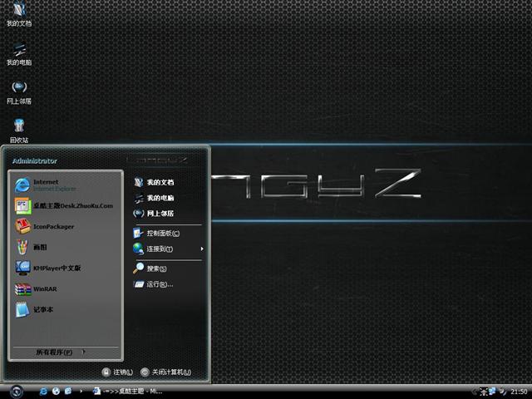Click 关闭计算机(U) shut down button
This screenshot has width=532, height=399.
166,372
